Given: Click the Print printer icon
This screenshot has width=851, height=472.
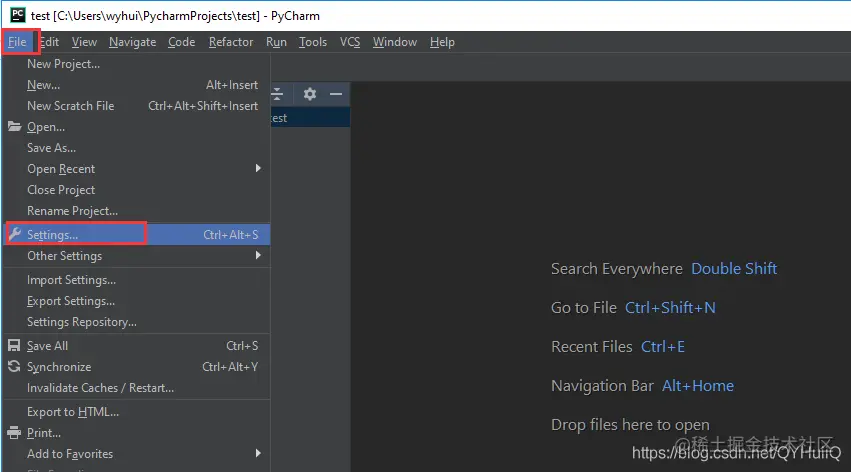Looking at the screenshot, I should [14, 433].
